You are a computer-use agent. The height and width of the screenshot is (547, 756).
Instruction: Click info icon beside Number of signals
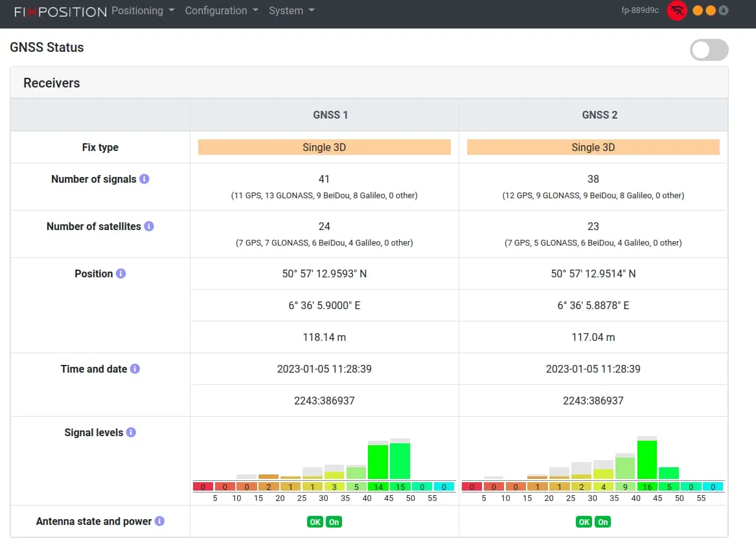[144, 179]
